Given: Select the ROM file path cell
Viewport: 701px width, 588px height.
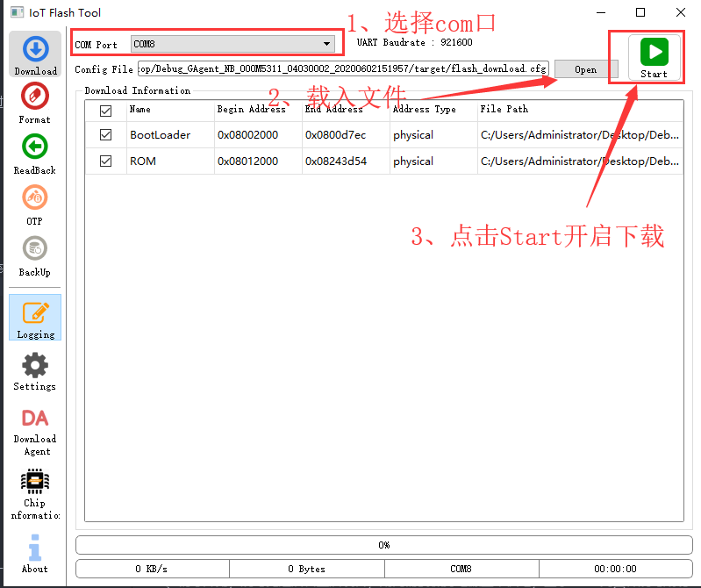Looking at the screenshot, I should [579, 161].
